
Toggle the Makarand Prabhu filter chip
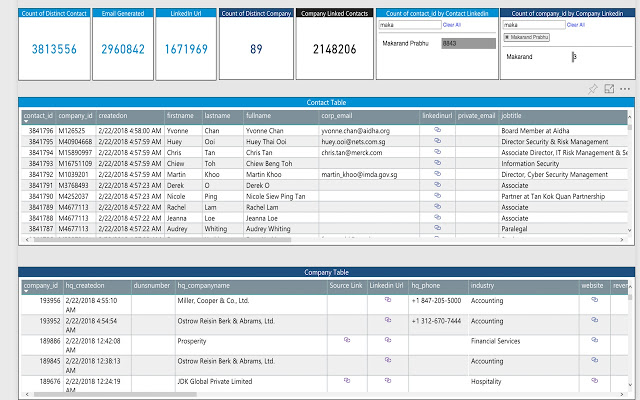525,36
